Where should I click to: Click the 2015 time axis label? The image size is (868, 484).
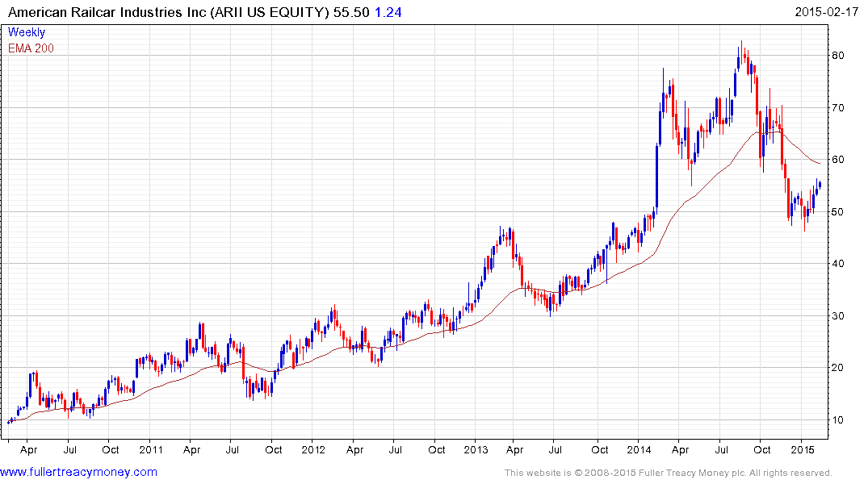802,449
